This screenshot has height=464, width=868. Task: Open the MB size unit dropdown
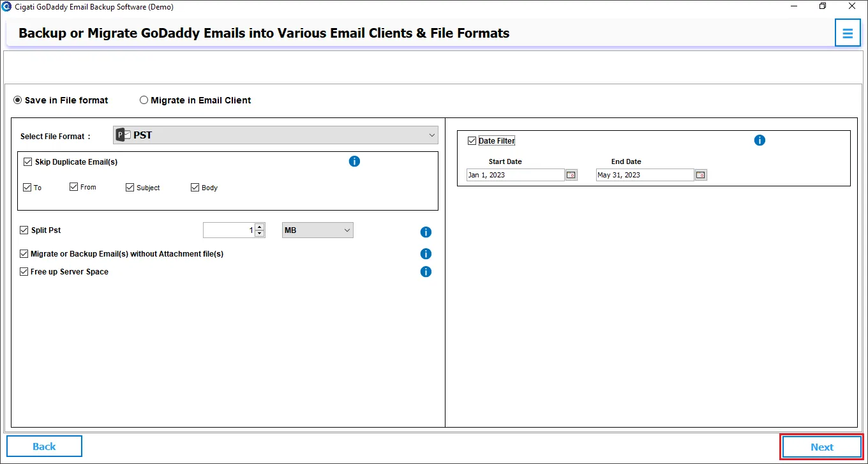click(x=318, y=230)
